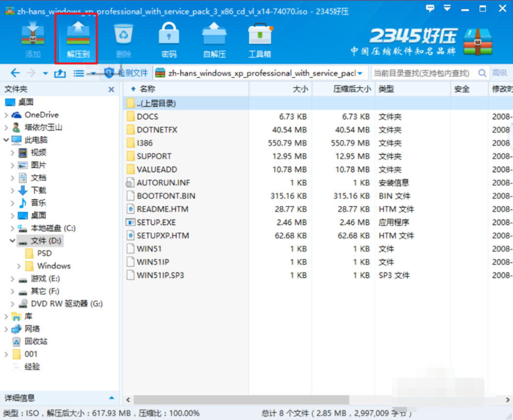
Task: Select the 下载 download arrow icon
Action: click(23, 190)
